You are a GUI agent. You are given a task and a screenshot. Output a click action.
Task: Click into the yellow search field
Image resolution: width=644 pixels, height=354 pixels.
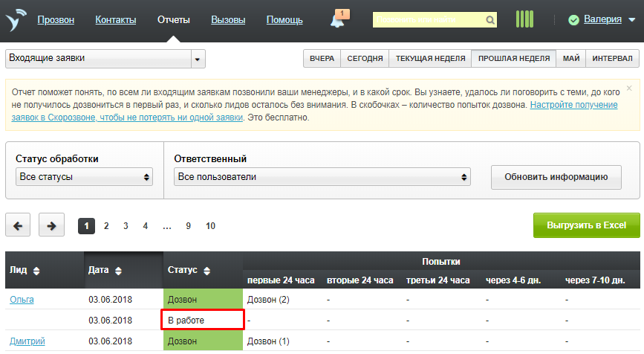pos(427,20)
